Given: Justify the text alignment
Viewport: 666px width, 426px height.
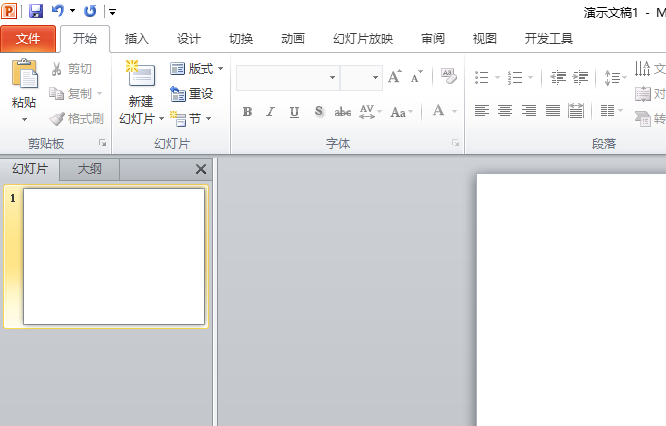Looking at the screenshot, I should tap(553, 111).
